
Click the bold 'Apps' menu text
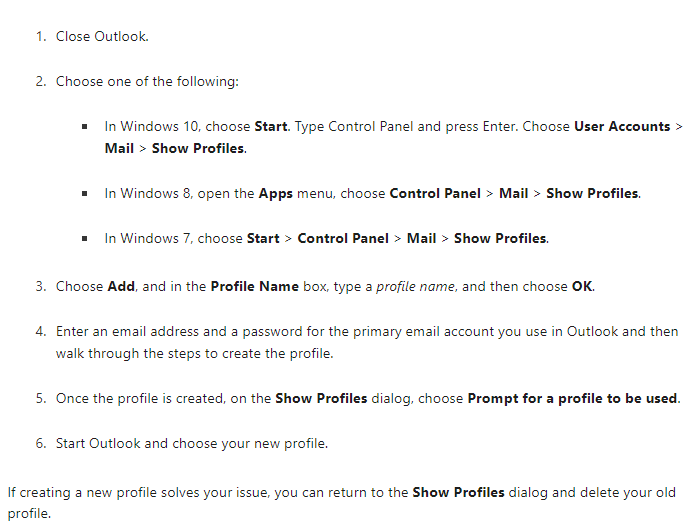275,194
